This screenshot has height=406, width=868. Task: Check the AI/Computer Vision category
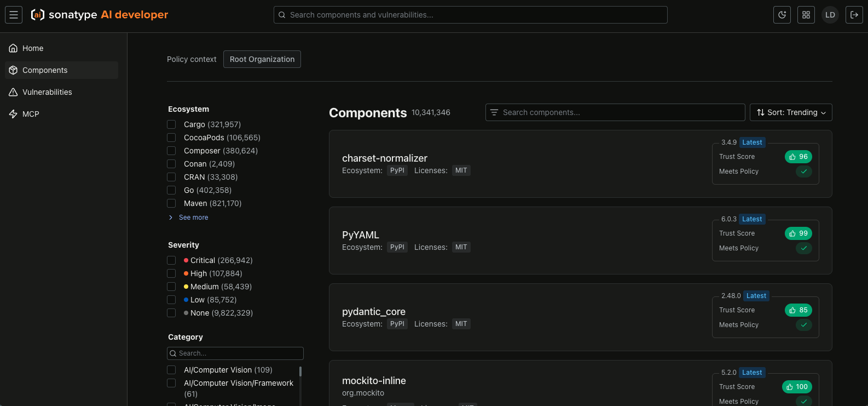point(171,370)
